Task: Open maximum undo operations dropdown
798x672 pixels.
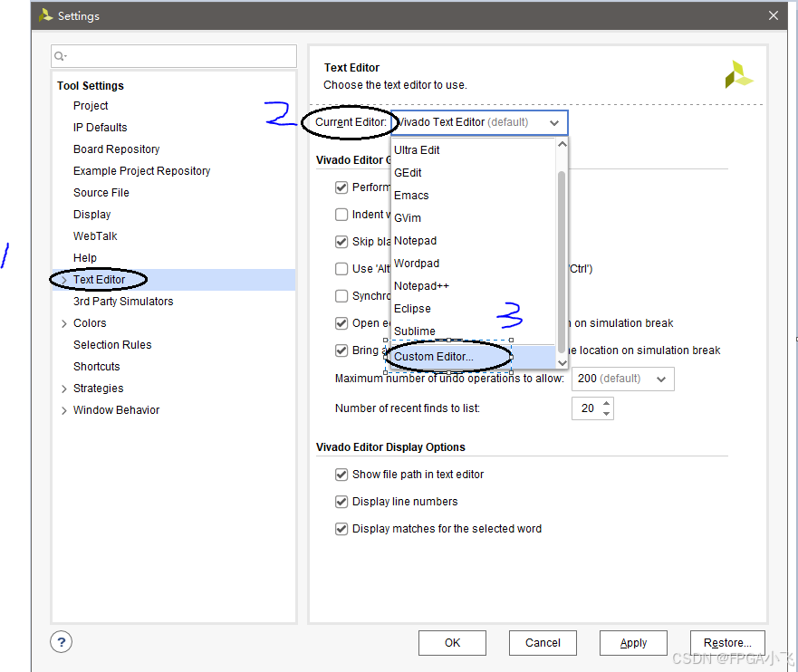Action: point(660,379)
